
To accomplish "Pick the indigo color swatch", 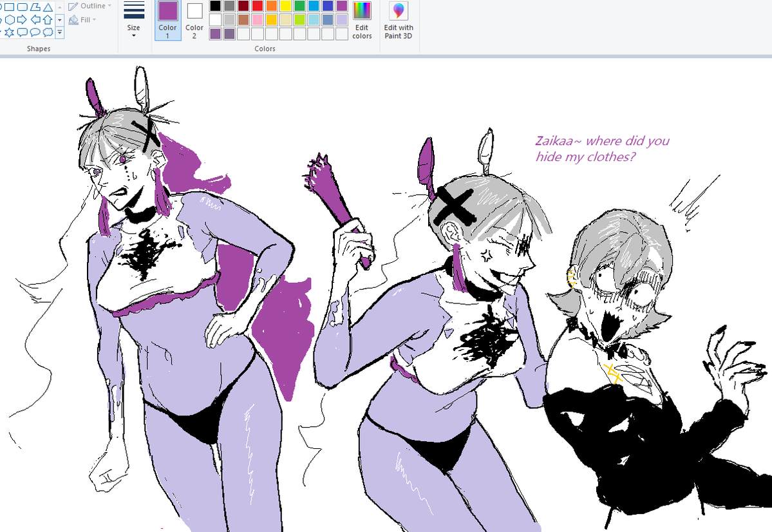I will (x=328, y=6).
